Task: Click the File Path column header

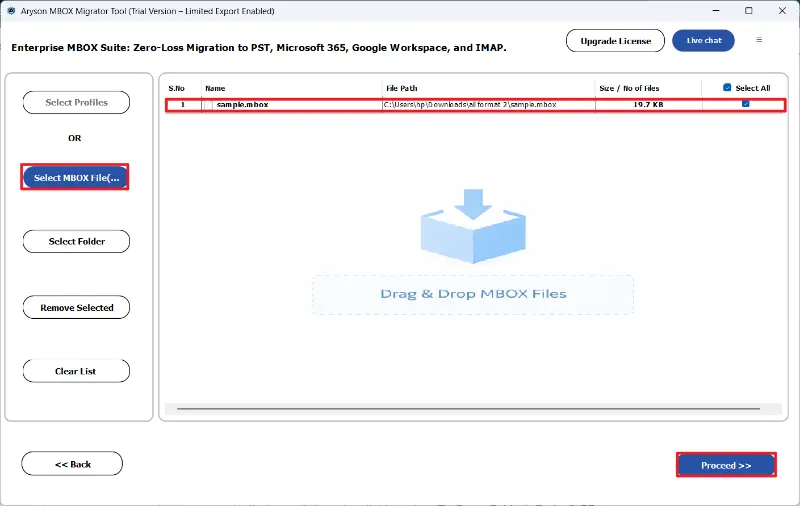Action: (402, 88)
